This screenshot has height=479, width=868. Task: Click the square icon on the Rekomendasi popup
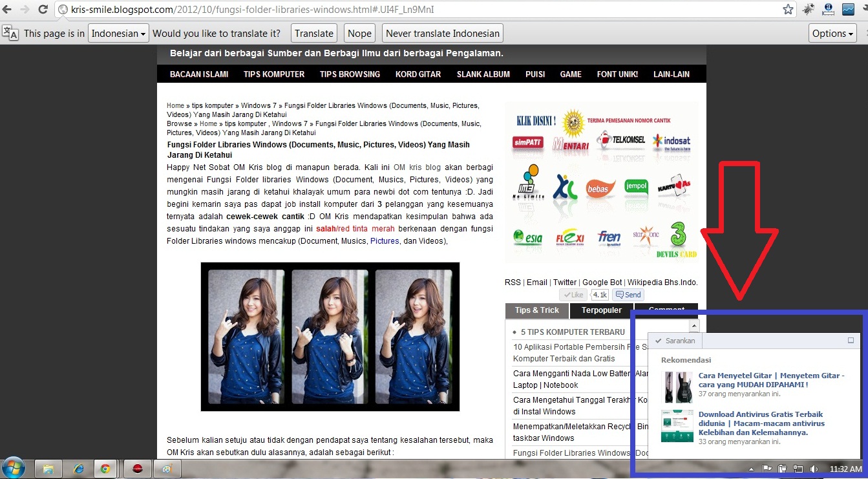(851, 341)
